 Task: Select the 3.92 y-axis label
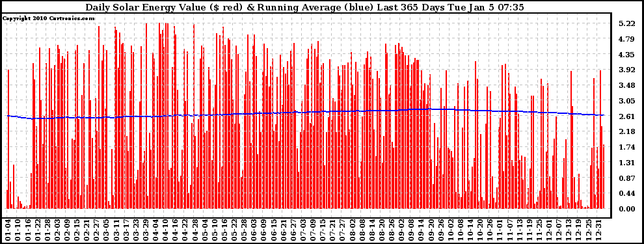click(x=626, y=70)
